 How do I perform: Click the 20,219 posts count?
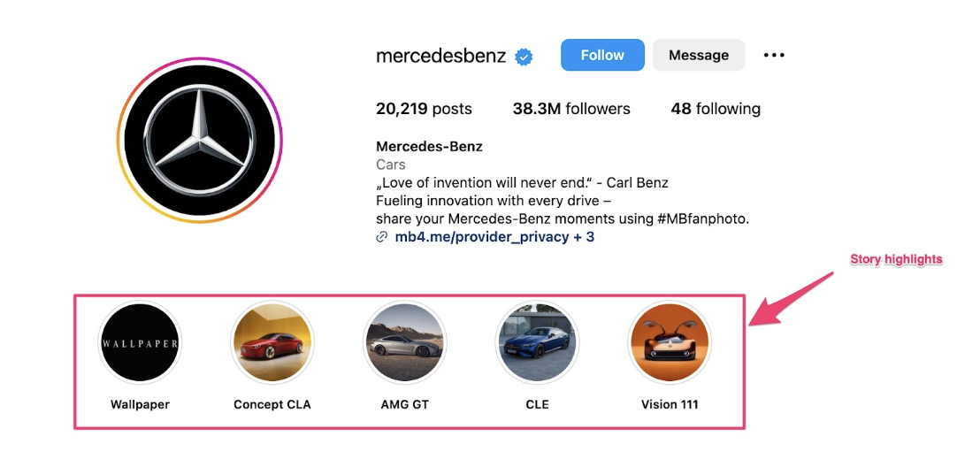pyautogui.click(x=424, y=109)
